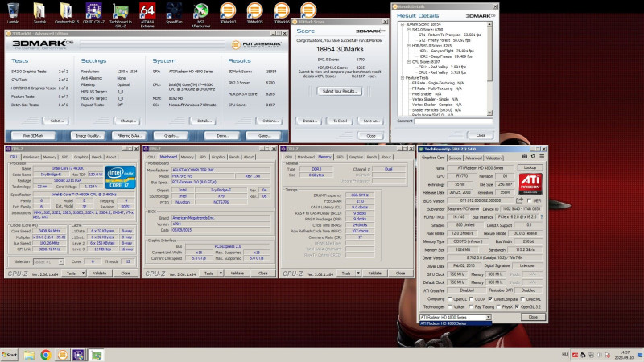The height and width of the screenshot is (362, 644).
Task: Launch the 3DMark03 desktop shortcut
Action: coord(228,12)
